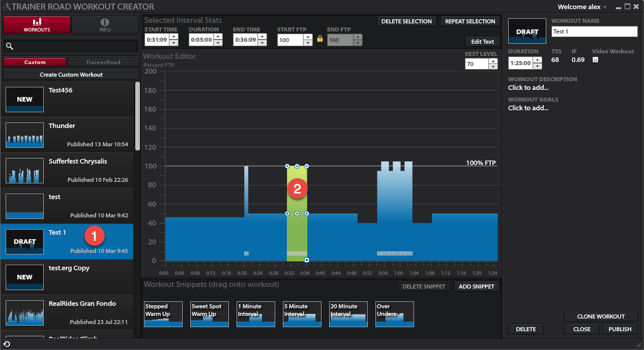Viewport: 644px width, 350px height.
Task: Select the Test456 workout in list
Action: [x=67, y=99]
